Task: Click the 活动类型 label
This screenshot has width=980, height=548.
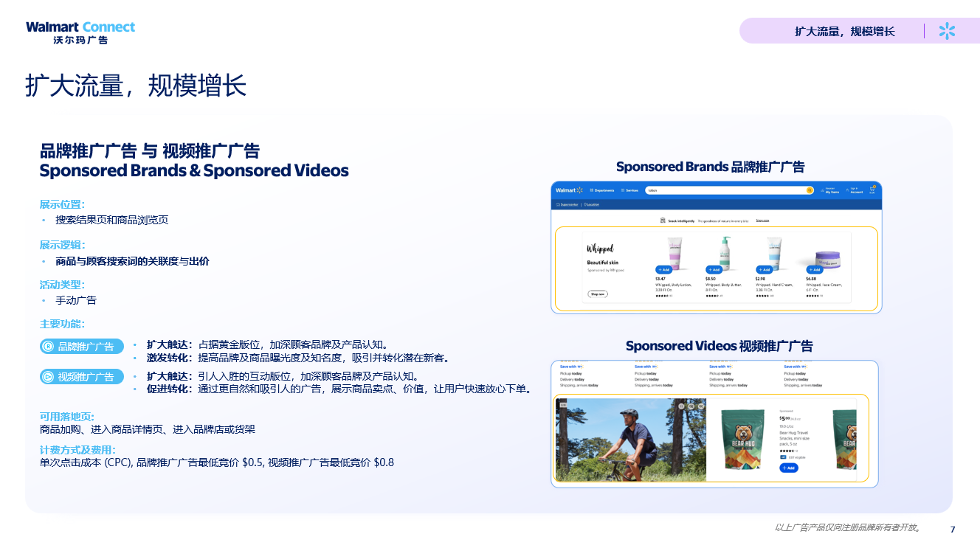Action: tap(62, 285)
